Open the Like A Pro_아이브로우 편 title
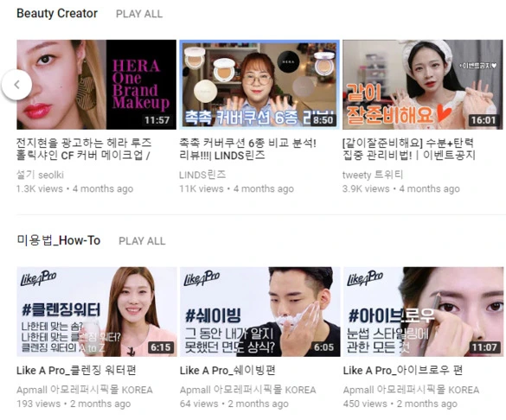Viewport: 506px width, 420px height. pyautogui.click(x=403, y=371)
